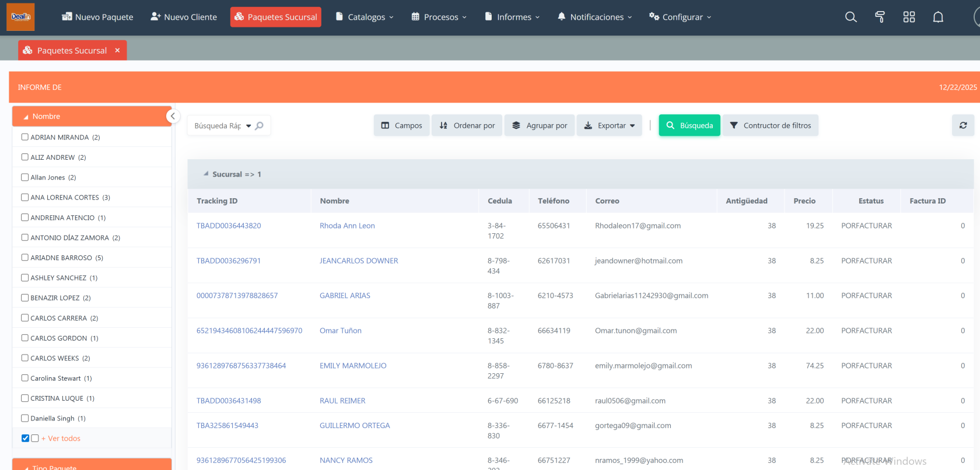980x470 pixels.
Task: Open the Nuevo Paquete menu item
Action: tap(97, 17)
